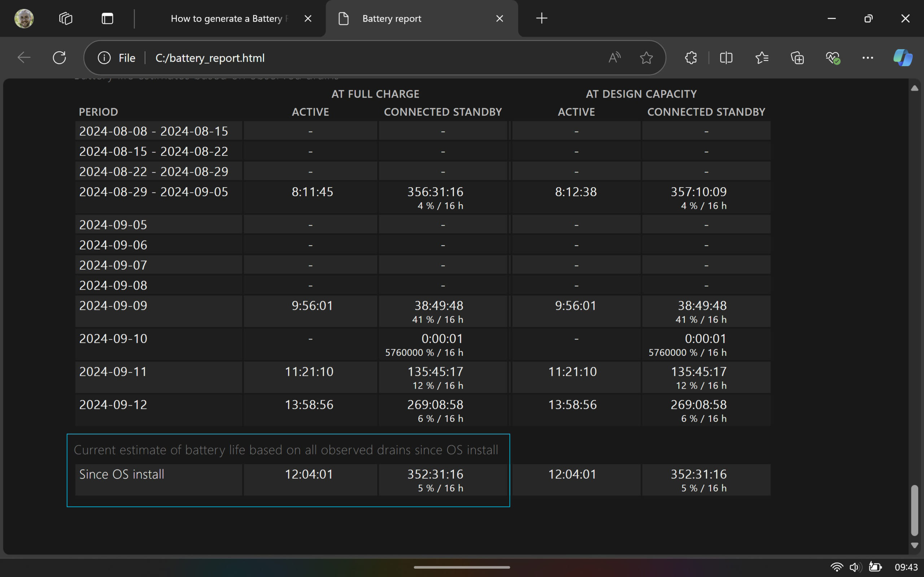This screenshot has height=577, width=924.
Task: Open the Workspaces icon
Action: click(66, 18)
